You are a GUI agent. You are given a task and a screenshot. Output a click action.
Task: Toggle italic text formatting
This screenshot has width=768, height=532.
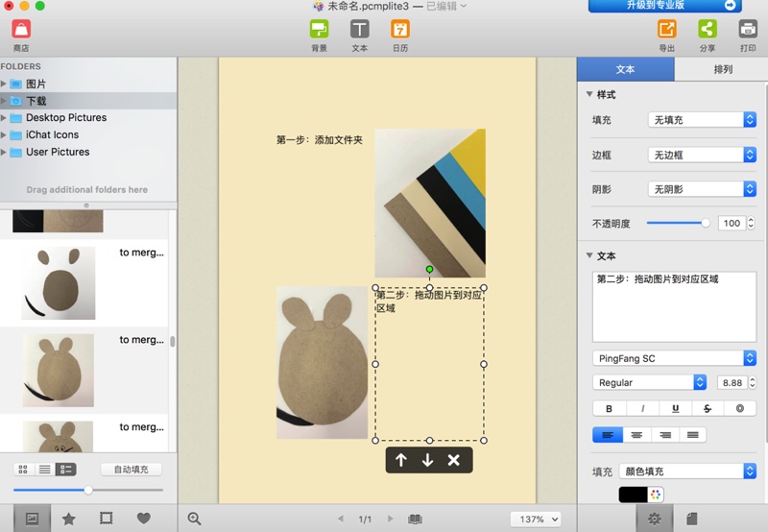coord(642,408)
